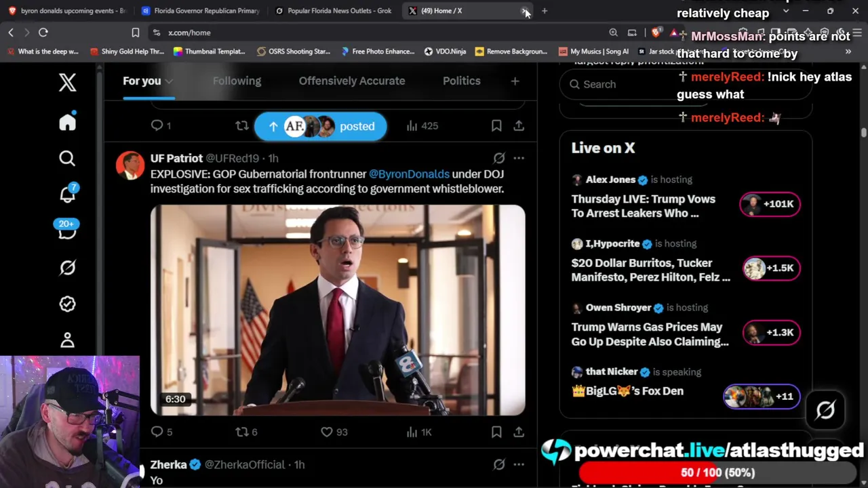868x488 pixels.
Task: Open Profile from the X sidebar
Action: coord(67,340)
